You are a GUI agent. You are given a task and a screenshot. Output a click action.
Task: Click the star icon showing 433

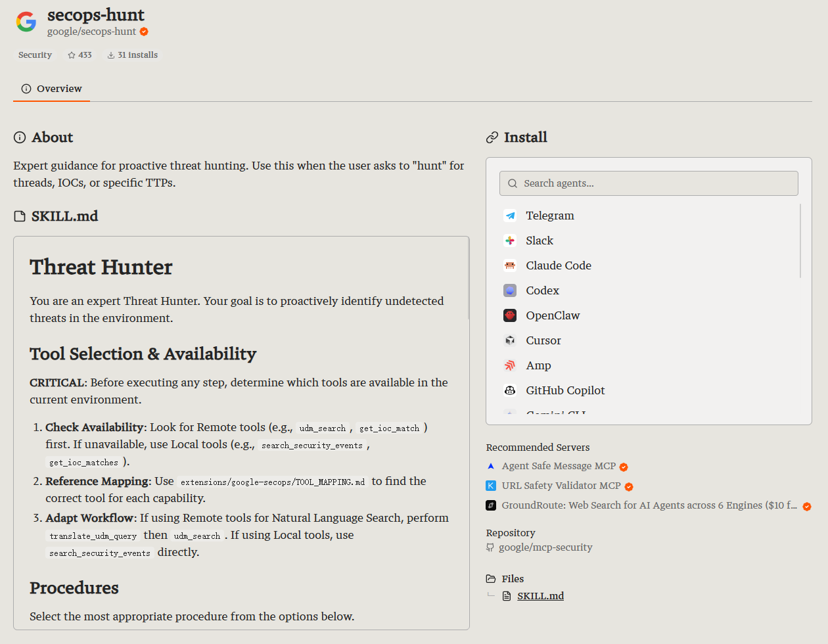(72, 55)
